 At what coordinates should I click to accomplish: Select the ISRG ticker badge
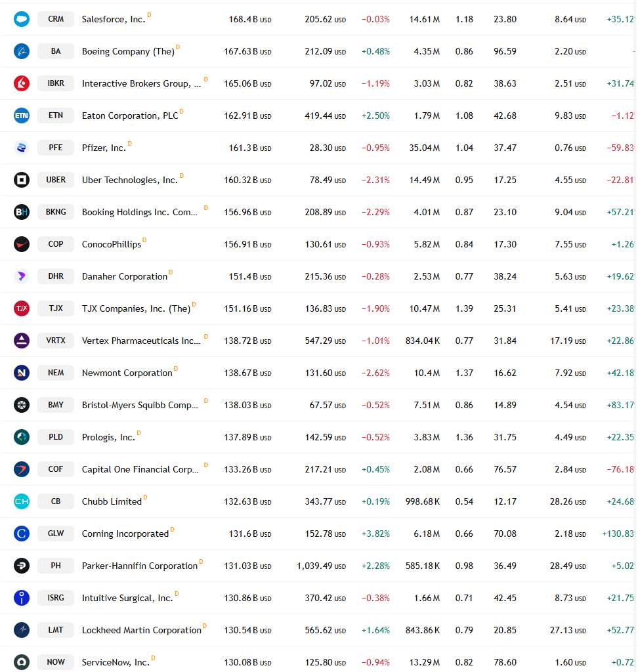[56, 597]
